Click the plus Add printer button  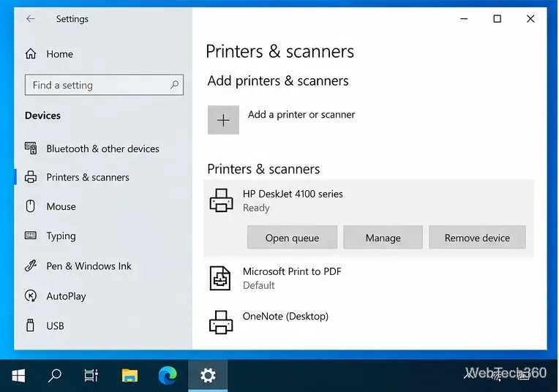tap(224, 120)
